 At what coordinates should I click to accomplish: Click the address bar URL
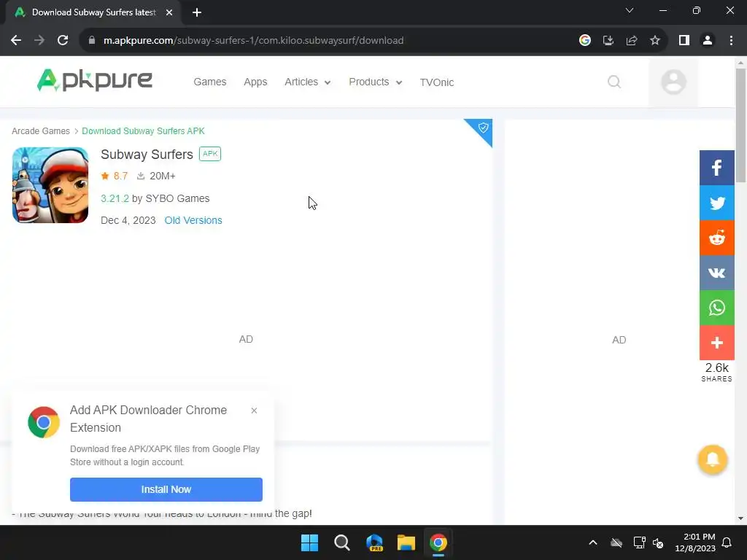point(253,41)
